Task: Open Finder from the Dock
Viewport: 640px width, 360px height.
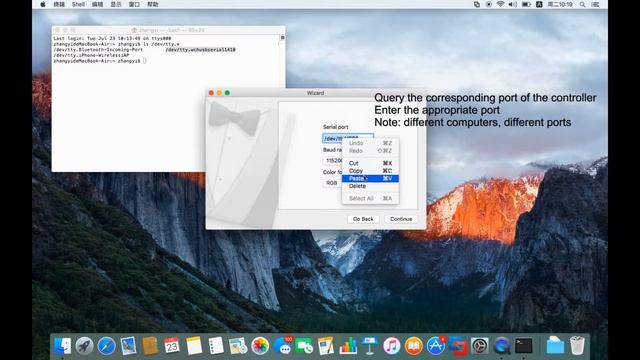Action: pos(62,346)
